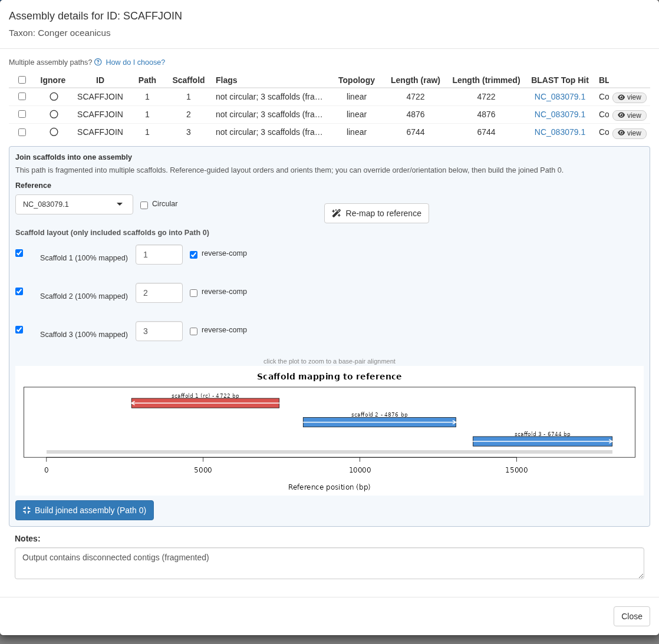This screenshot has width=659, height=644.
Task: Tick the checkbox for the 6744-length row
Action: point(22,133)
